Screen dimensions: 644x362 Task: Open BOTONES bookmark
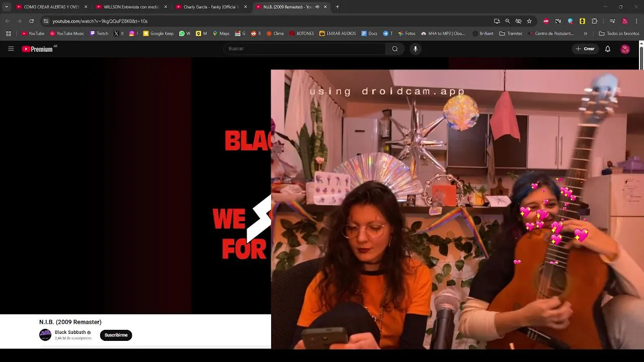pos(301,34)
